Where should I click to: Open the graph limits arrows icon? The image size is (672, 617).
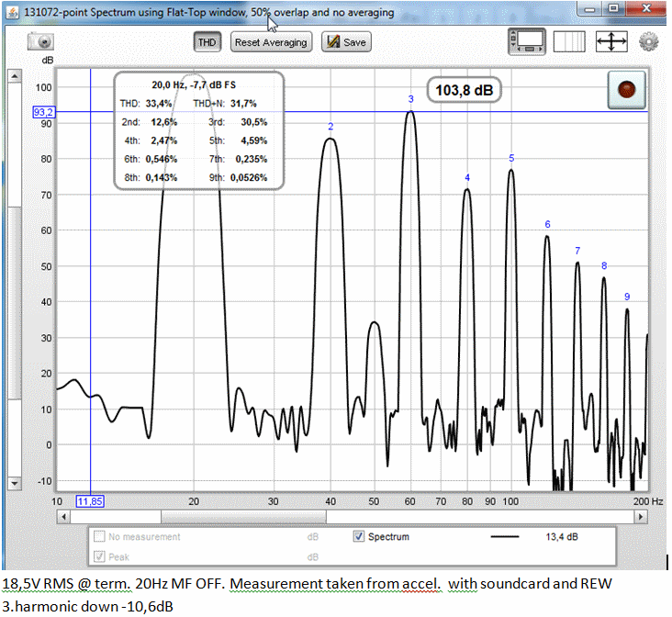tap(611, 42)
